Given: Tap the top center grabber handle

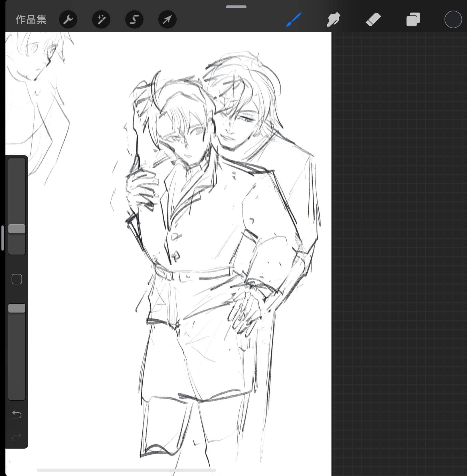Looking at the screenshot, I should pyautogui.click(x=236, y=7).
